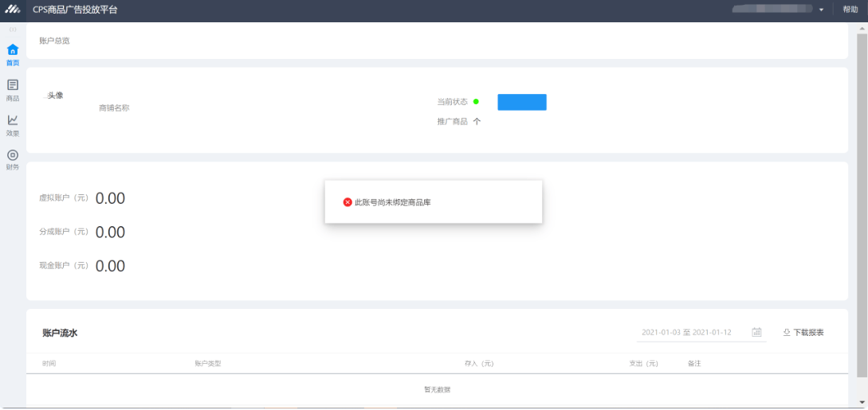
Task: Click the platform logo in the header
Action: [13, 10]
